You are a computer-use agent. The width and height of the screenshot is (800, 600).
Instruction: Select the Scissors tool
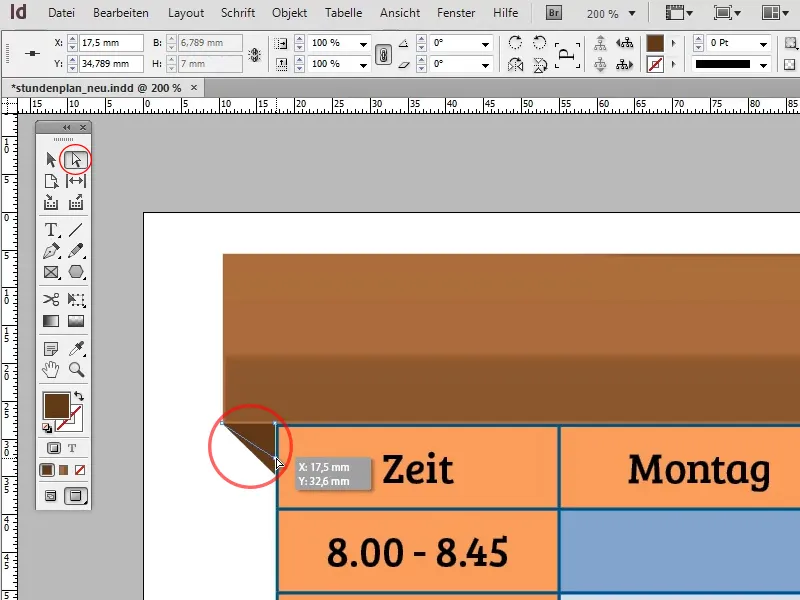pyautogui.click(x=51, y=299)
